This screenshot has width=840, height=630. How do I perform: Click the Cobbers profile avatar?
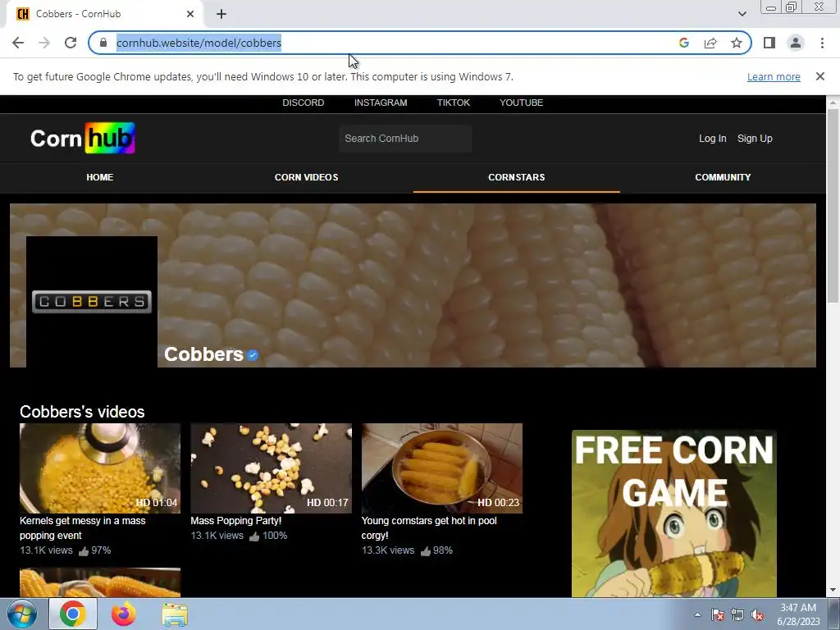click(92, 302)
